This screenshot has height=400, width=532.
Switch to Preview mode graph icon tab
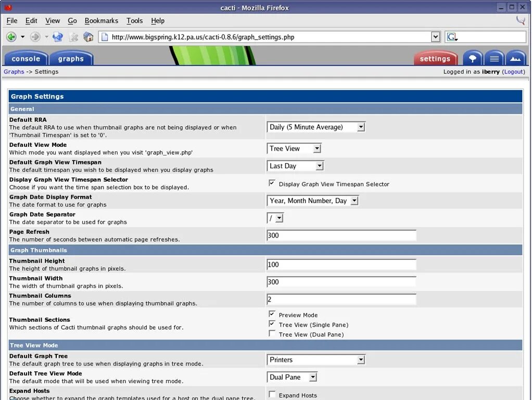coord(515,58)
